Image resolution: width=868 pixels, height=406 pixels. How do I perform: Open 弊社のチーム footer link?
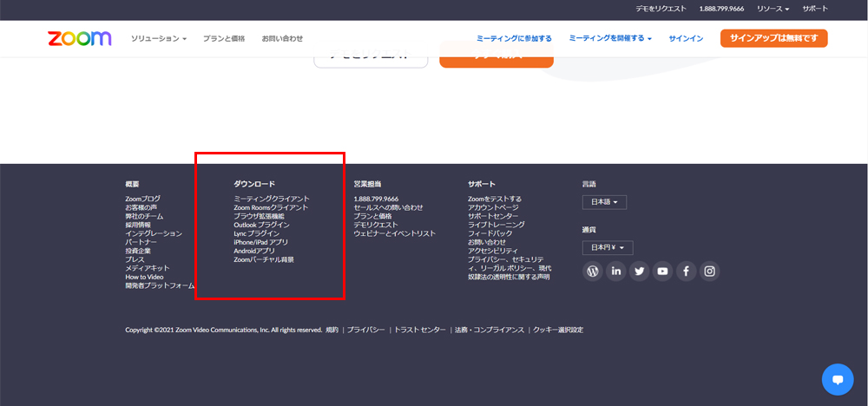144,216
